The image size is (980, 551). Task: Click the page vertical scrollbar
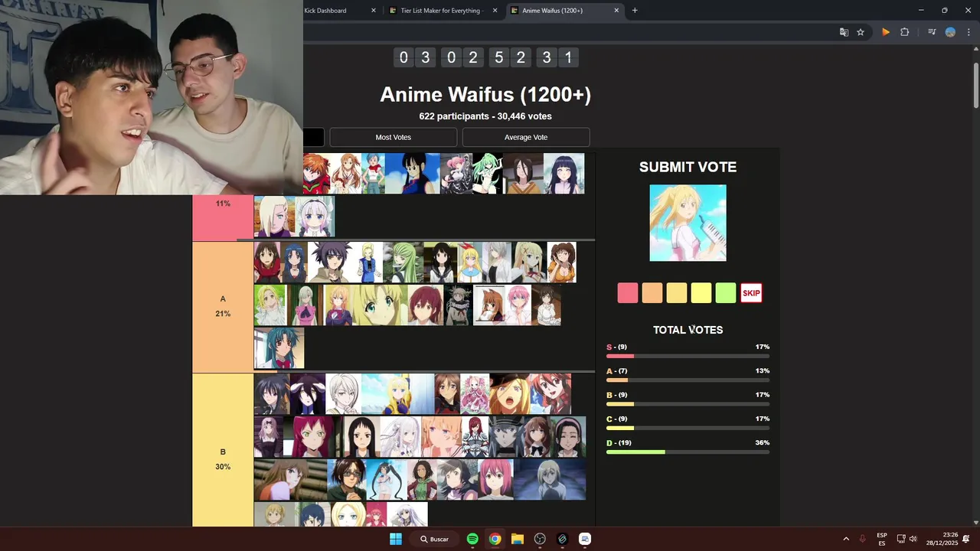976,84
